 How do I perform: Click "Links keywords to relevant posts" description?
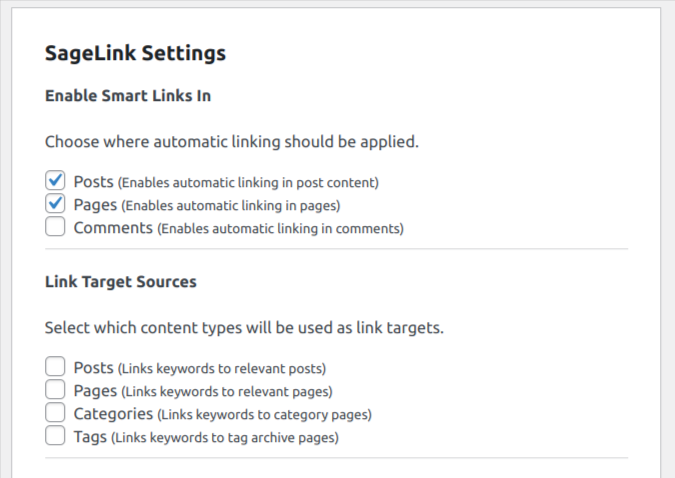[222, 369]
